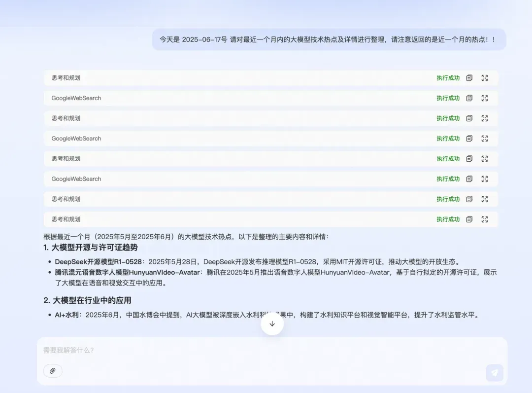
Task: Open details icon of second 思考和规划 row
Action: click(x=469, y=118)
